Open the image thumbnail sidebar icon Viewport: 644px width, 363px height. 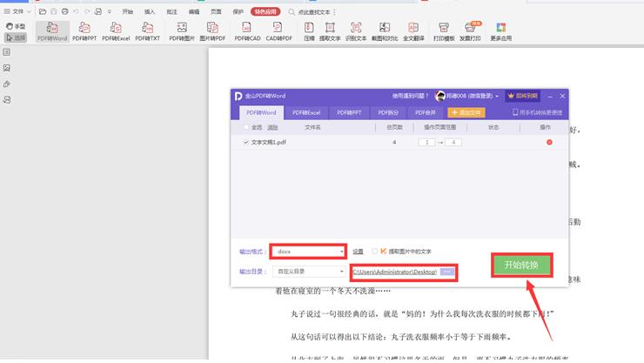pyautogui.click(x=7, y=68)
